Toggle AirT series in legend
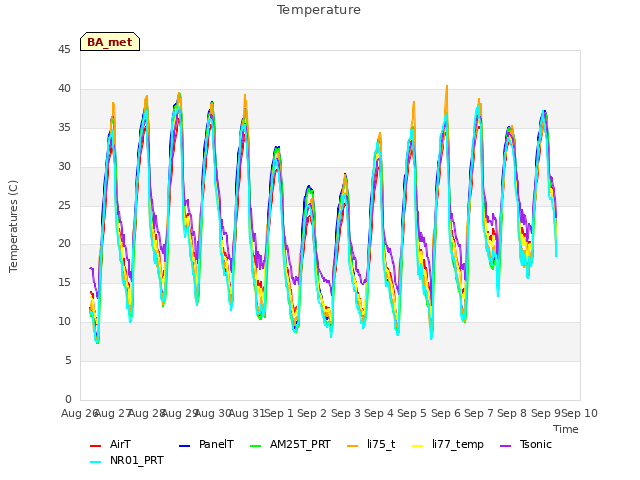The width and height of the screenshot is (640, 480). pyautogui.click(x=111, y=444)
